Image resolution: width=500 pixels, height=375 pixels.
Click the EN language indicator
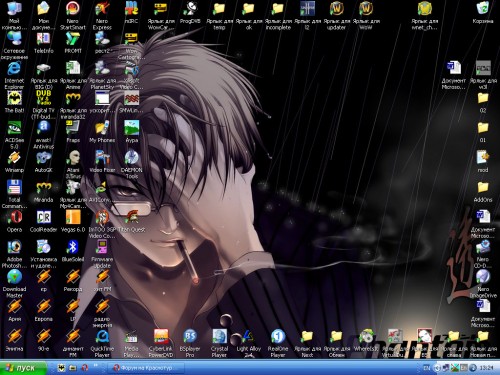pos(426,368)
